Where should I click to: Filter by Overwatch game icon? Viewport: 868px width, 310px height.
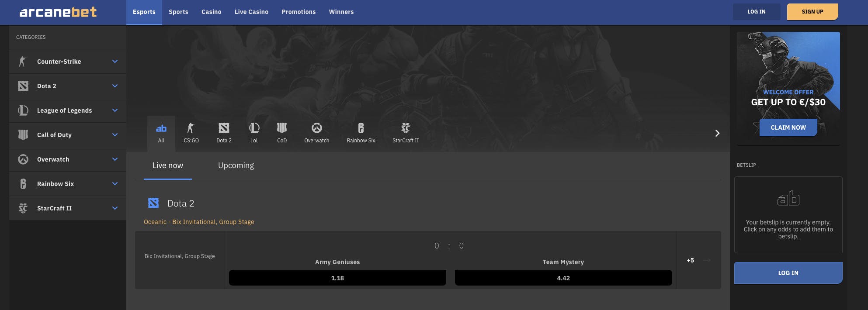pos(317,128)
